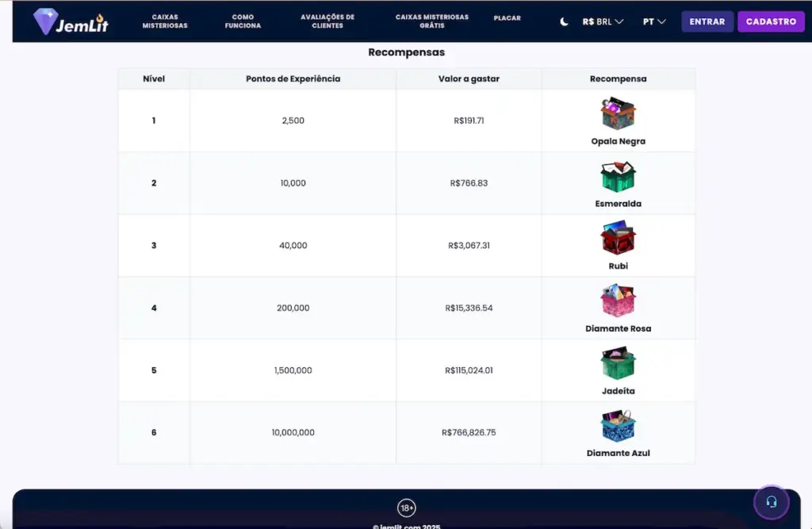Click the ENTRAR login button
Viewport: 812px width, 529px height.
point(707,21)
